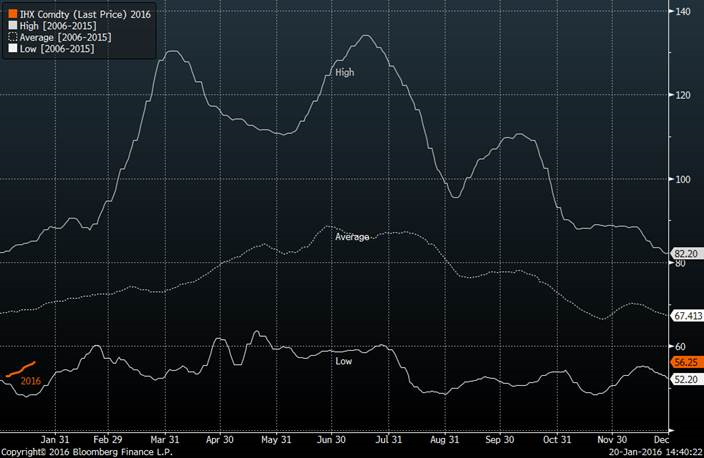The image size is (704, 458).
Task: Click the 'High' label on the top line
Action: click(x=345, y=72)
